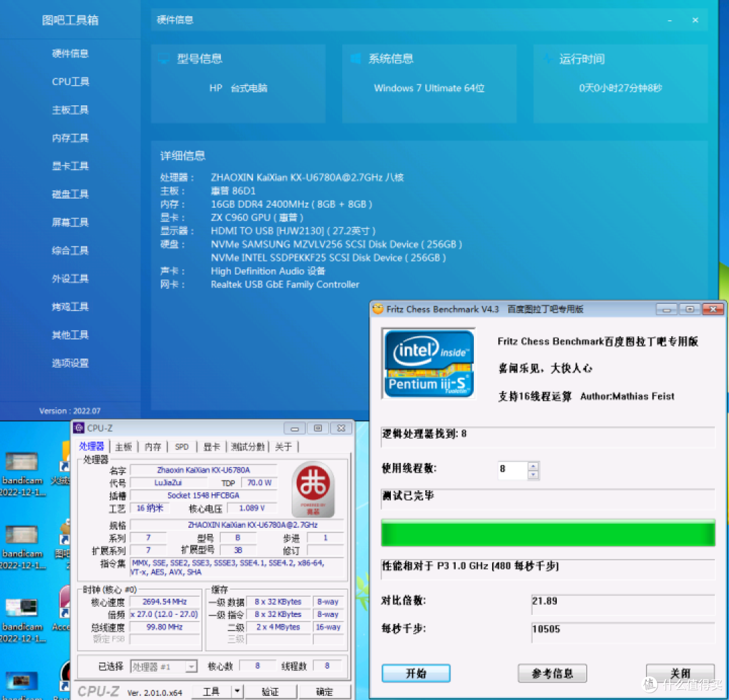
Task: Minimize the 图吧工具箱 hardware info window
Action: point(670,20)
